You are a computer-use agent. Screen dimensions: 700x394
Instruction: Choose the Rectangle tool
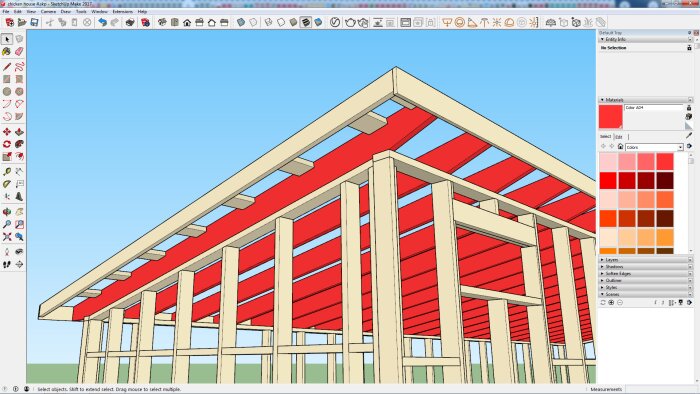point(7,79)
